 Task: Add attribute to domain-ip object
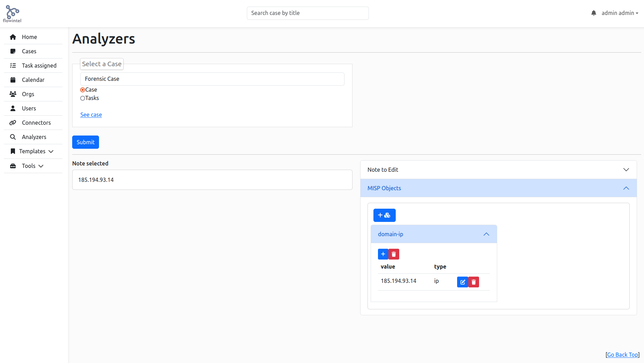point(383,254)
